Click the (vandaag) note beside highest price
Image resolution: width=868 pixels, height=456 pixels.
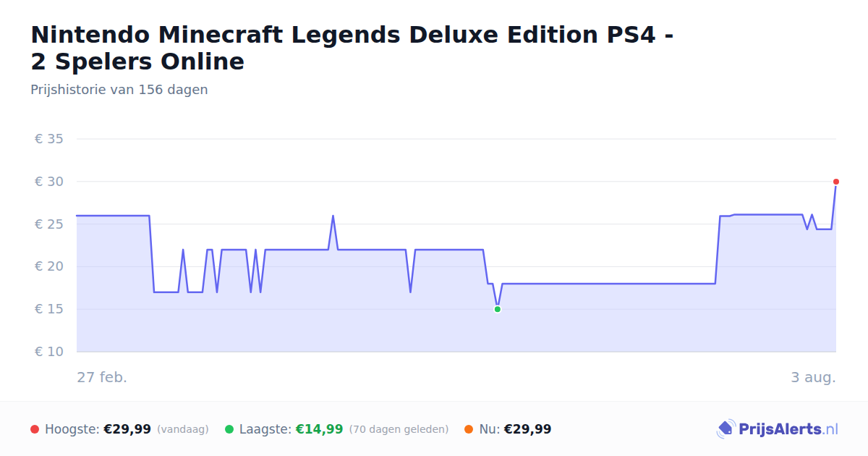click(182, 429)
